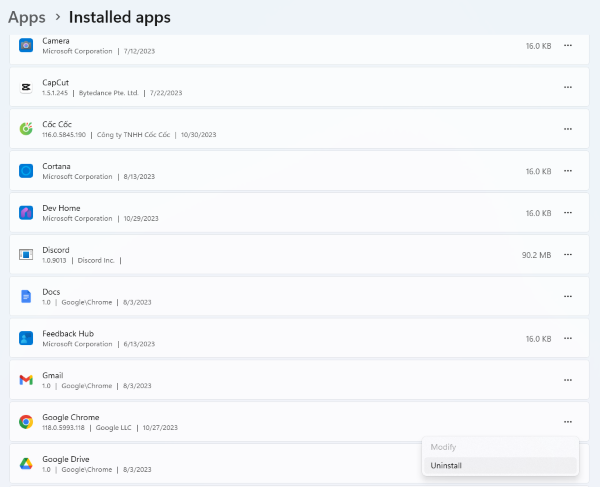Viewport: 600px width, 487px height.
Task: Expand the three-dot menu for Discord
Action: [568, 255]
